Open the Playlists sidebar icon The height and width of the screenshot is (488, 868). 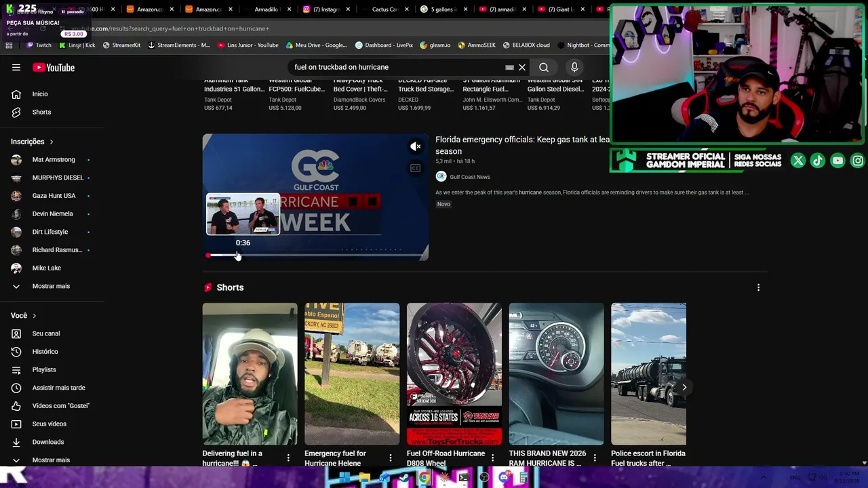16,369
